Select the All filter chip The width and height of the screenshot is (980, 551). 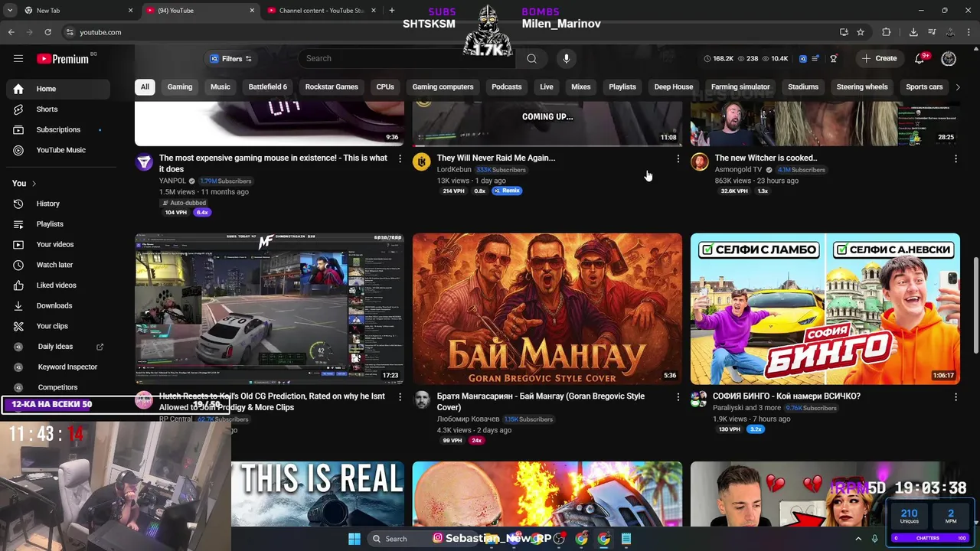point(145,87)
